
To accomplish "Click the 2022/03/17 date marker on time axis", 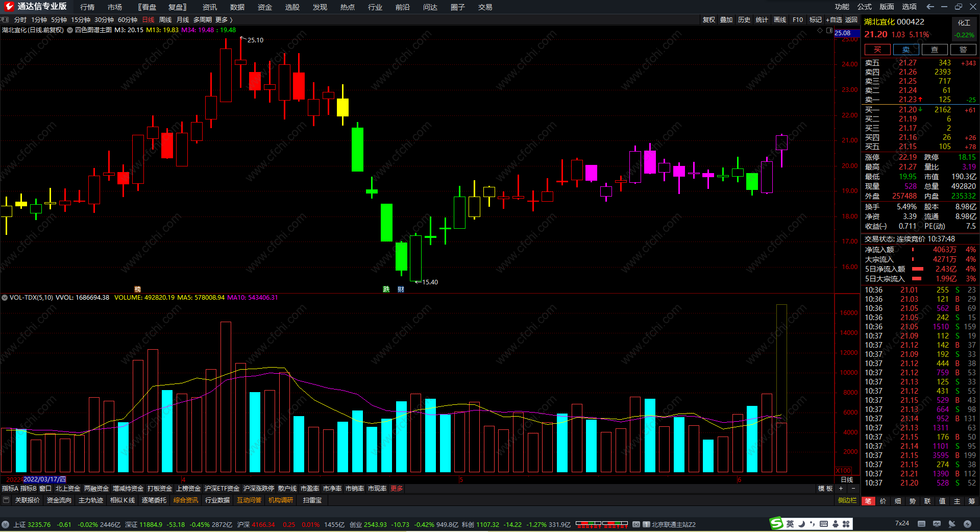I will point(45,479).
